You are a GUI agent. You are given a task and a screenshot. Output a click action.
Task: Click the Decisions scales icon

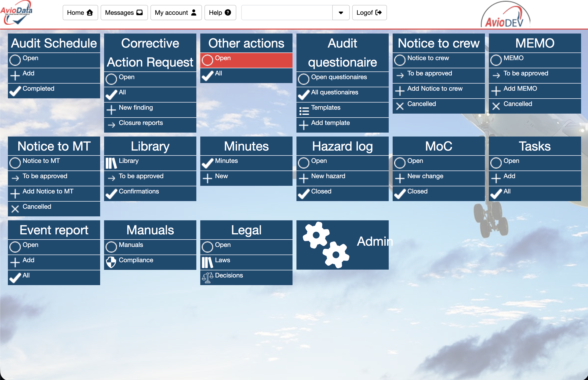[207, 277]
